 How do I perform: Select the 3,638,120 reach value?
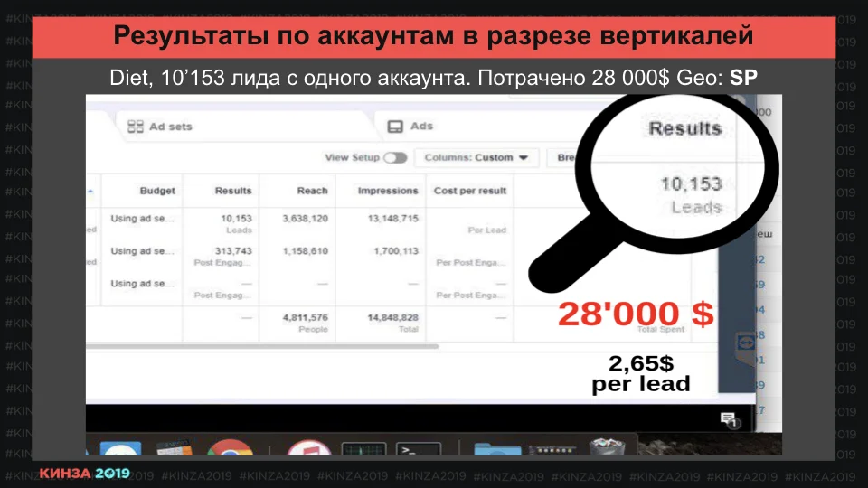click(305, 219)
